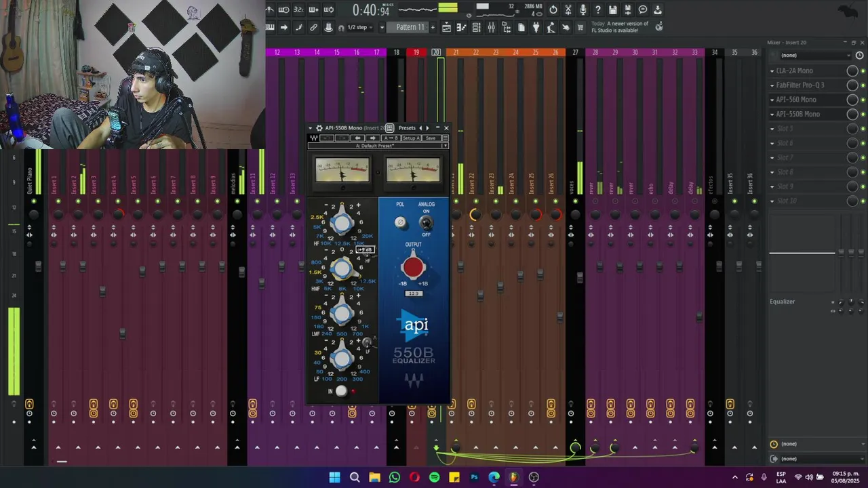Disable the API-560 Mono slot LED

[863, 100]
